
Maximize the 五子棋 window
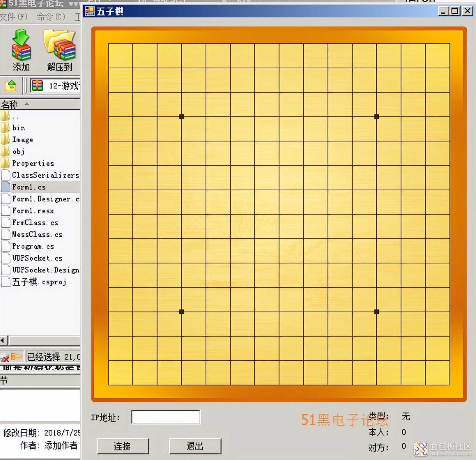point(455,11)
